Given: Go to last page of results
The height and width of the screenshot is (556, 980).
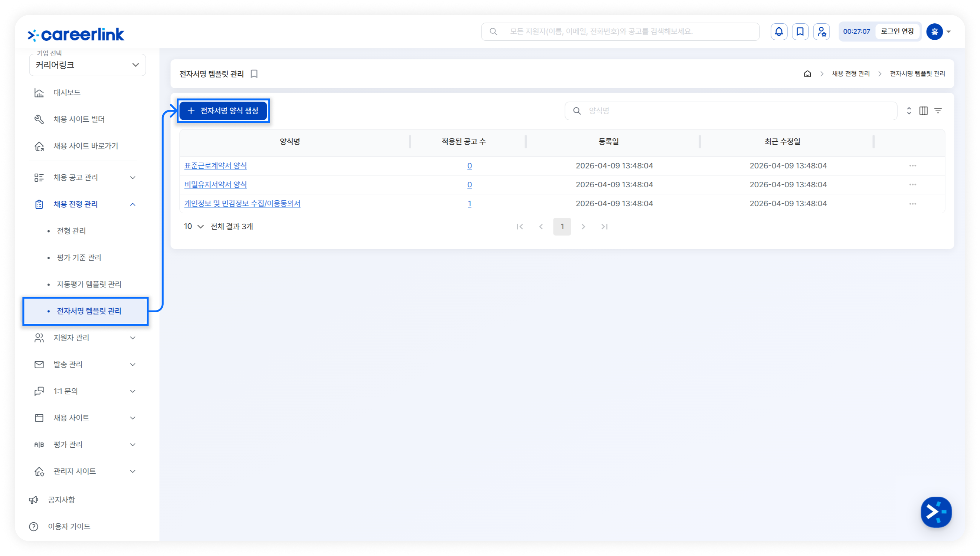Looking at the screenshot, I should [x=604, y=227].
